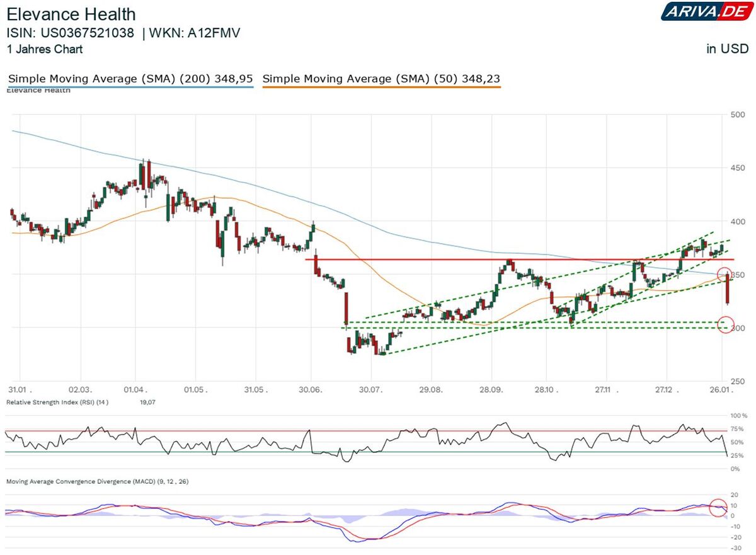Click the MACD (9, 12, 26) indicator label
The width and height of the screenshot is (756, 555).
(x=98, y=481)
